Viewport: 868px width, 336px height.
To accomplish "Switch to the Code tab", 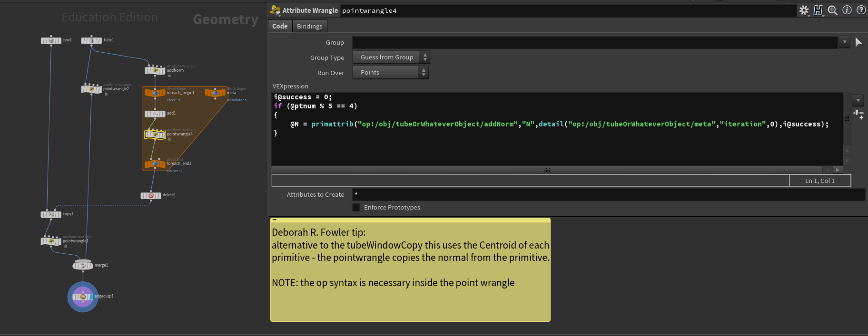I will click(280, 26).
